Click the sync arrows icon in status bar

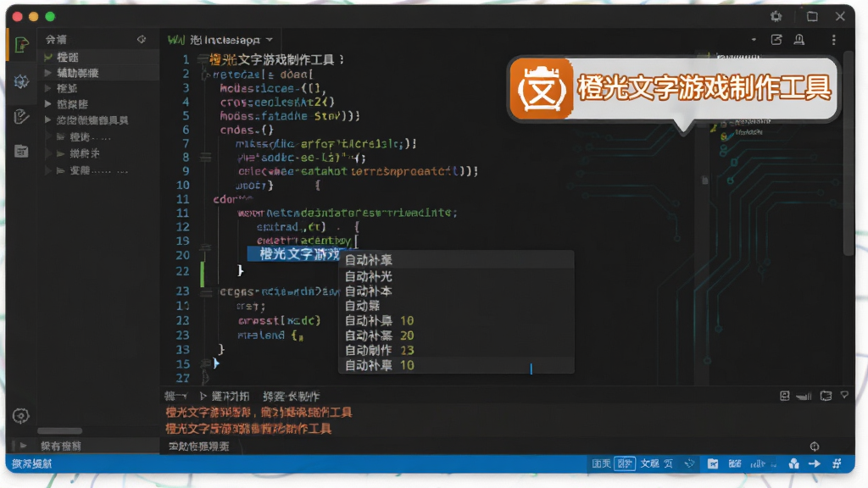pyautogui.click(x=689, y=463)
